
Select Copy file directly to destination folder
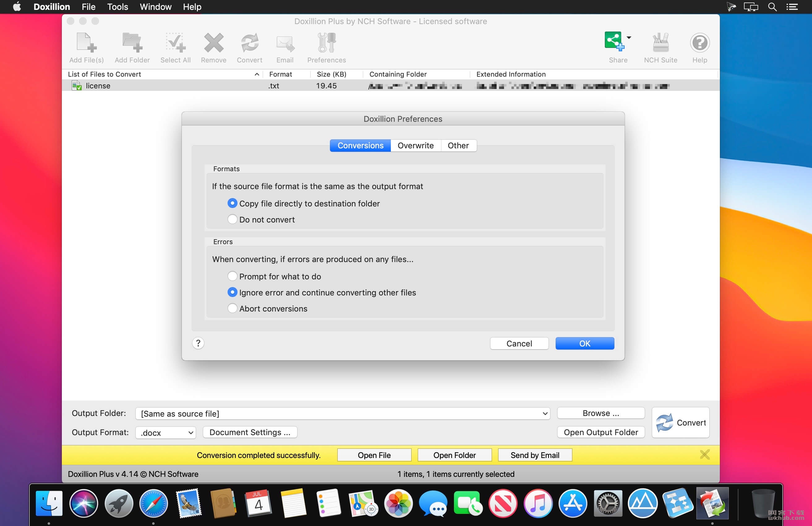(x=232, y=203)
